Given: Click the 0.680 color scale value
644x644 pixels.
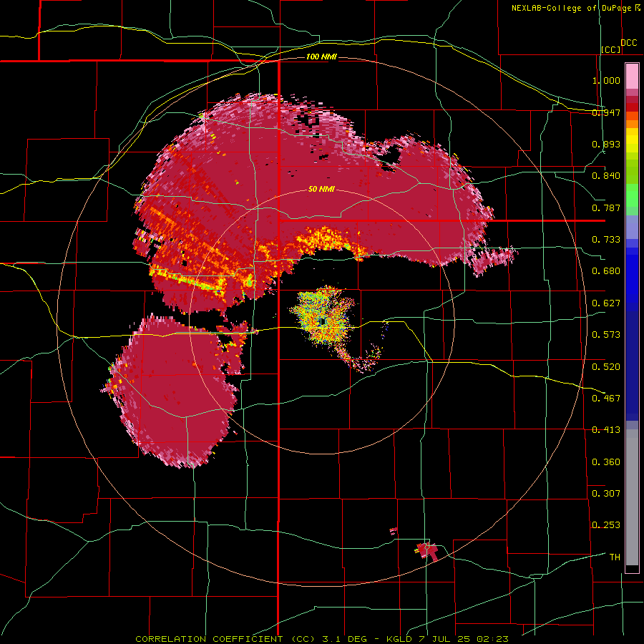Looking at the screenshot, I should [x=606, y=271].
